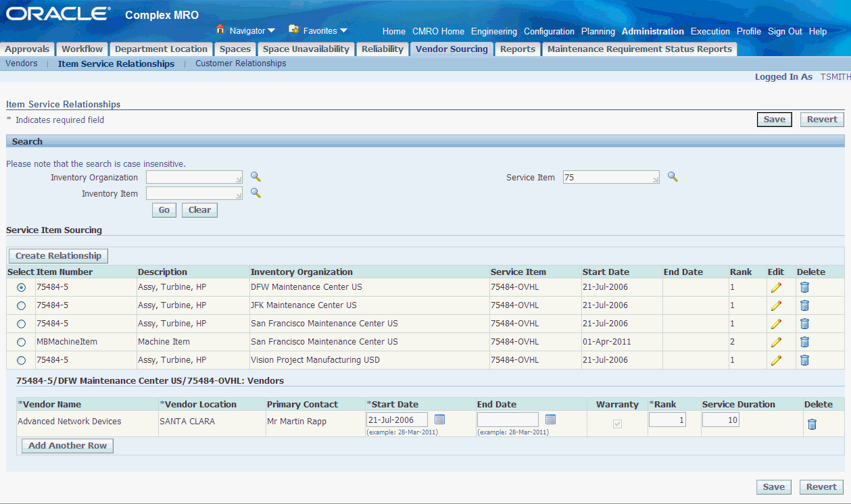Open Maintenance Requirement Status Reports tab

[x=639, y=49]
